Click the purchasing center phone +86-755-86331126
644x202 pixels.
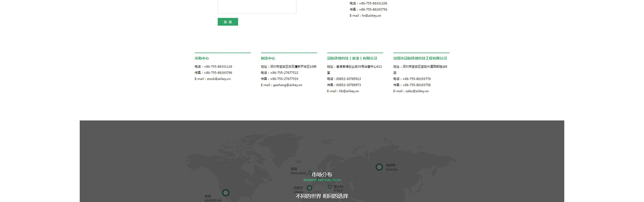click(218, 67)
